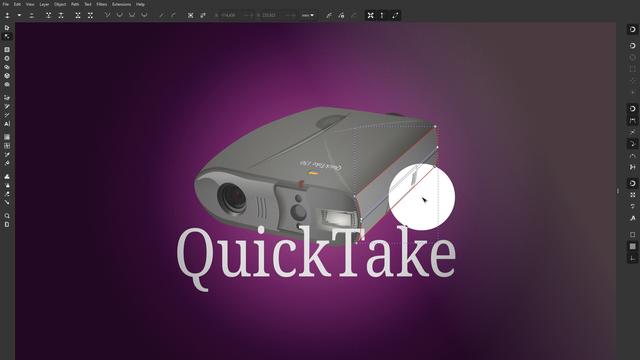Select the Pages tool at toolbox bottom
Screen dimensions: 640x360
click(x=7, y=224)
